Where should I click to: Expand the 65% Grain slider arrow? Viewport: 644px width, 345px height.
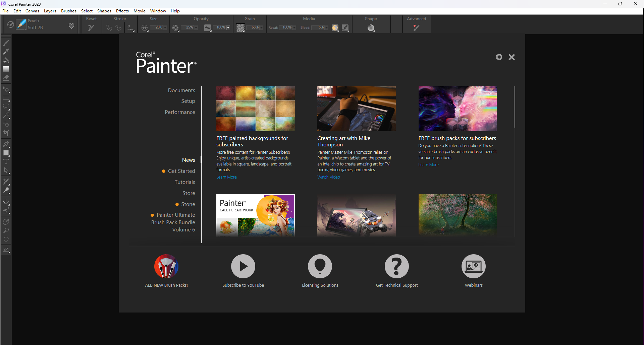[261, 27]
